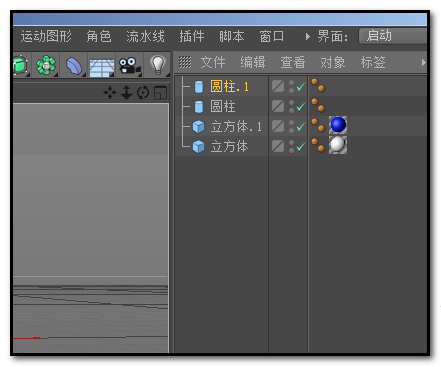The image size is (441, 367).
Task: Click the Phong tag of 圆柱.1
Action: tap(318, 85)
